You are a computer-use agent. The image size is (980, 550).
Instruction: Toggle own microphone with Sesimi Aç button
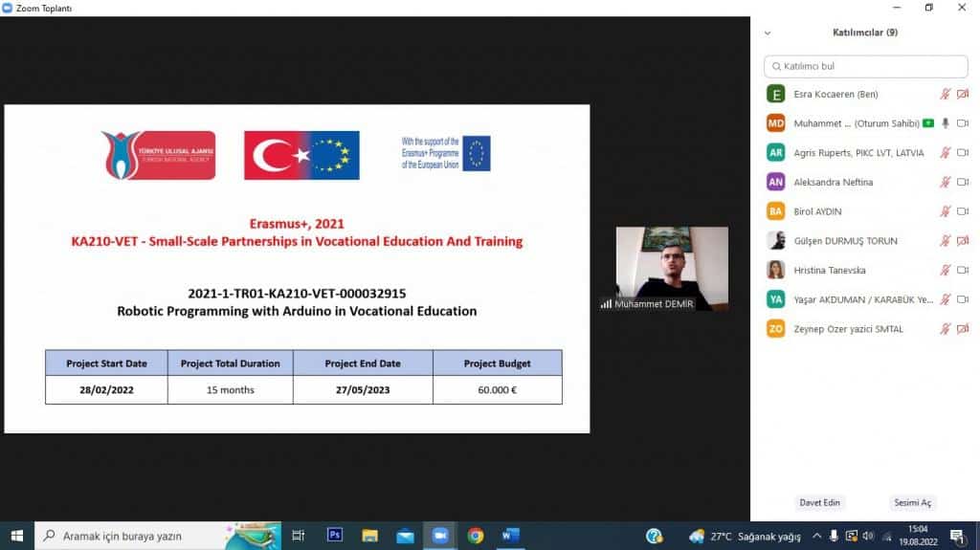[912, 503]
